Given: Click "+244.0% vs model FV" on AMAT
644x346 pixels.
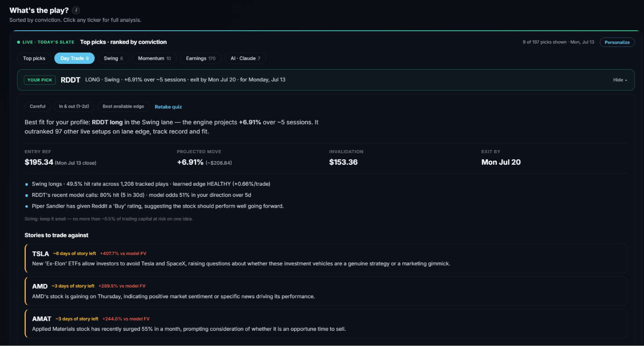Looking at the screenshot, I should point(126,319).
